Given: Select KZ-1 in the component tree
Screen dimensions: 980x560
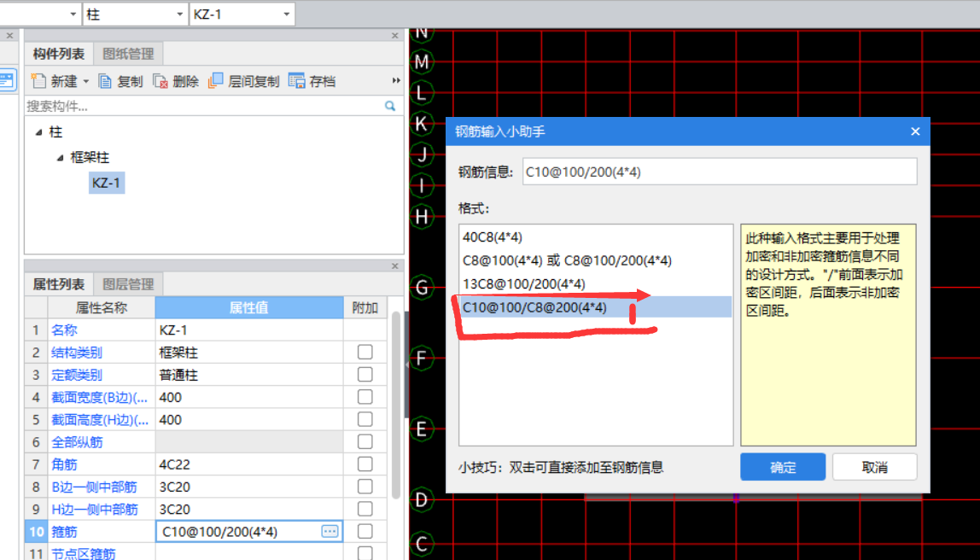Looking at the screenshot, I should [x=106, y=183].
